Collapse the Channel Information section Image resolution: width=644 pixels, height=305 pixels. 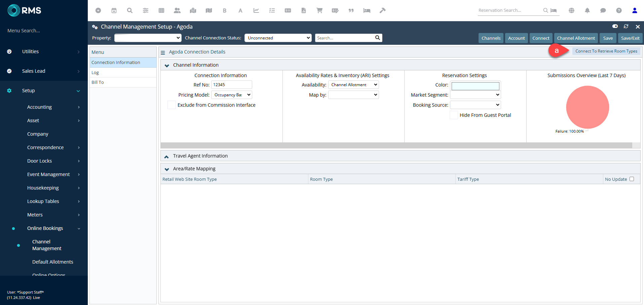tap(167, 65)
